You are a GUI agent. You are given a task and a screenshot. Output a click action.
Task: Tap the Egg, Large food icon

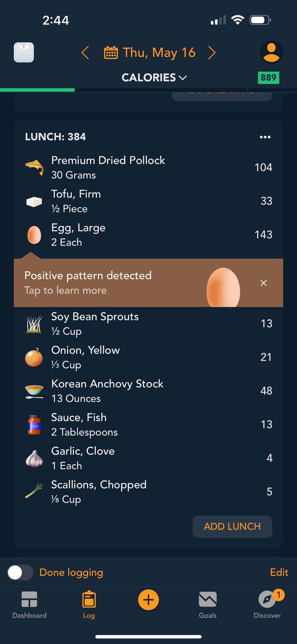pyautogui.click(x=34, y=235)
